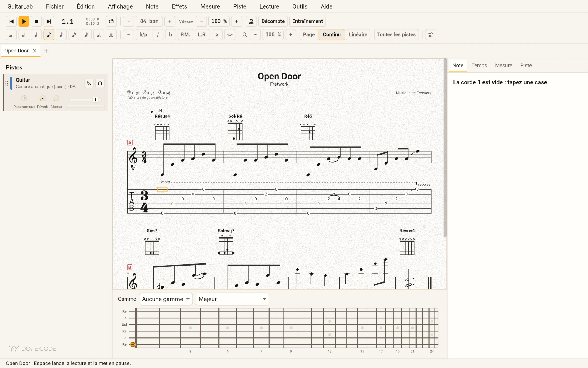Toggle loop playback icon

point(111,21)
